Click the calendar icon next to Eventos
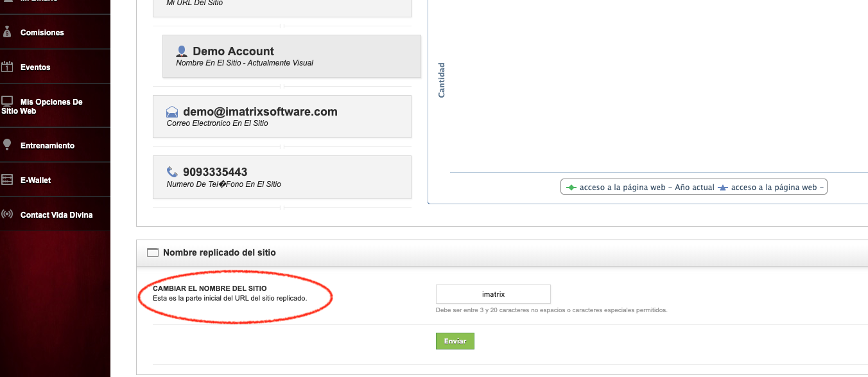The height and width of the screenshot is (377, 868). click(x=7, y=66)
